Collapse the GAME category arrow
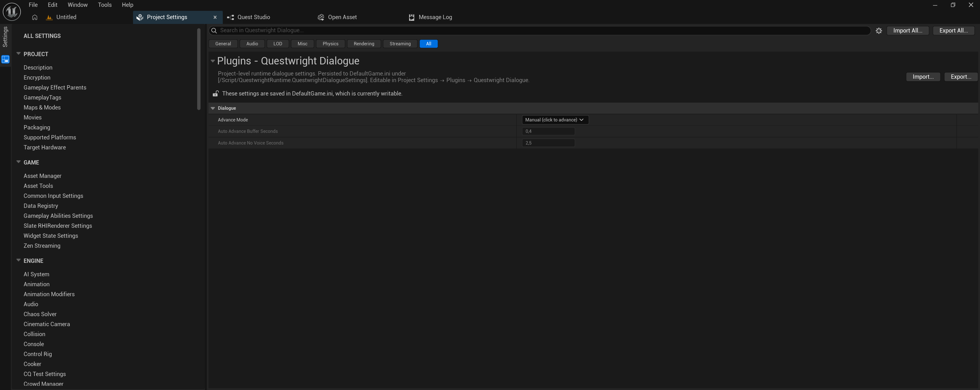Viewport: 980px width, 390px height. click(x=18, y=162)
